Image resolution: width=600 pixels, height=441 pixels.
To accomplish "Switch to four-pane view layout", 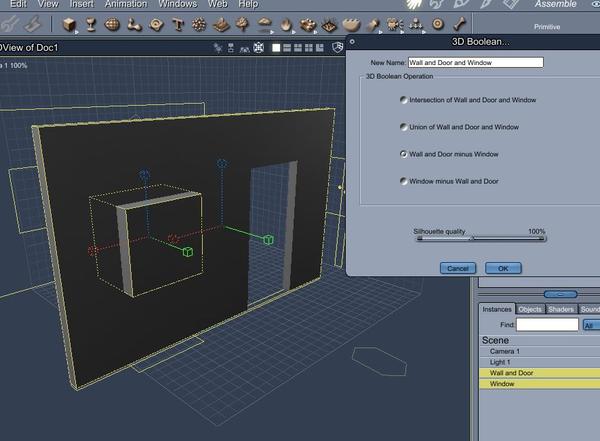I will pyautogui.click(x=308, y=48).
